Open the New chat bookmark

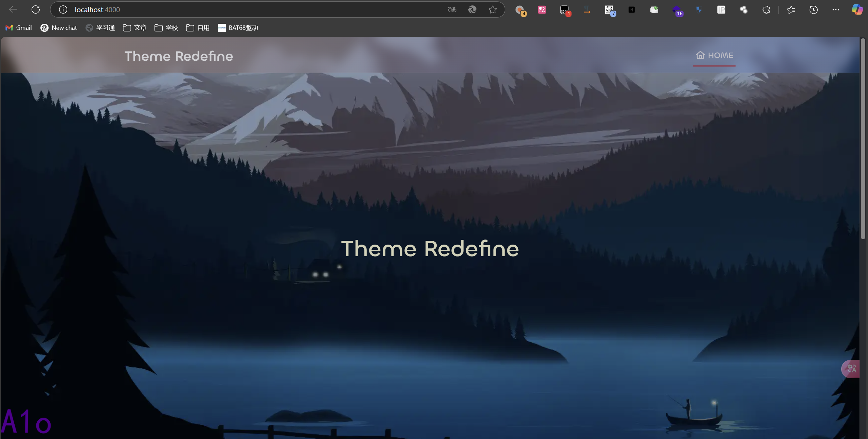[59, 28]
